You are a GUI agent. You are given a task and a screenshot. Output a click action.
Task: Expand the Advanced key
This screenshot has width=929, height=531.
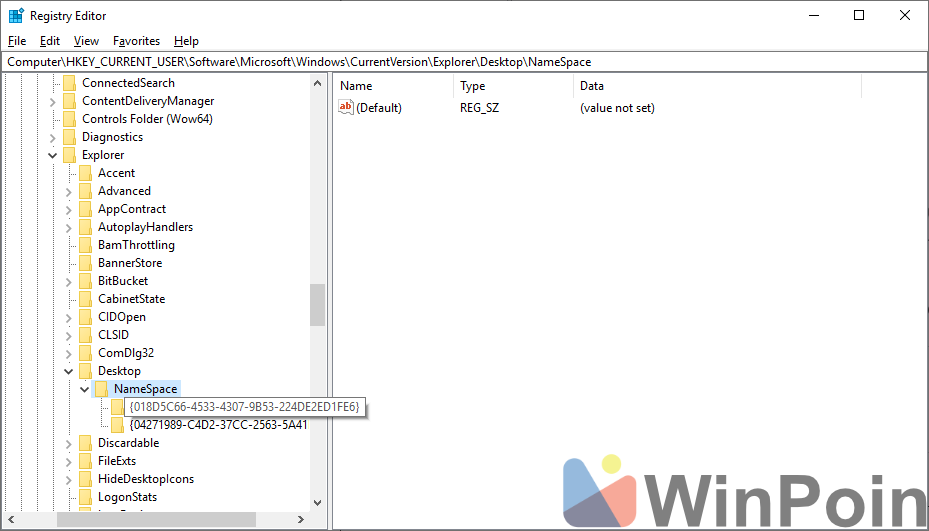(69, 192)
